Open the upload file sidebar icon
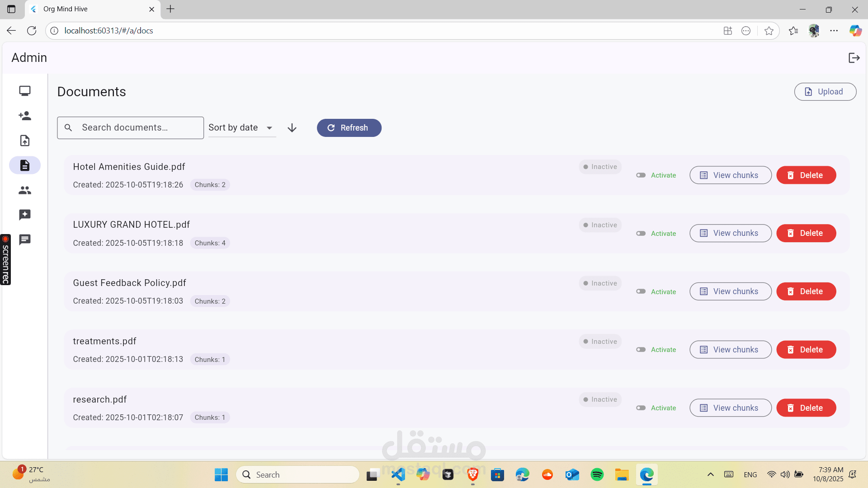 point(25,141)
